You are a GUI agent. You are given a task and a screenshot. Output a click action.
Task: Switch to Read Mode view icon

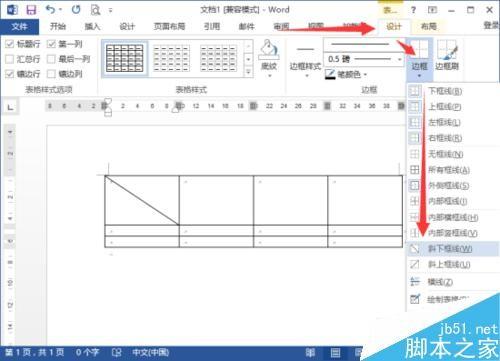tap(310, 352)
